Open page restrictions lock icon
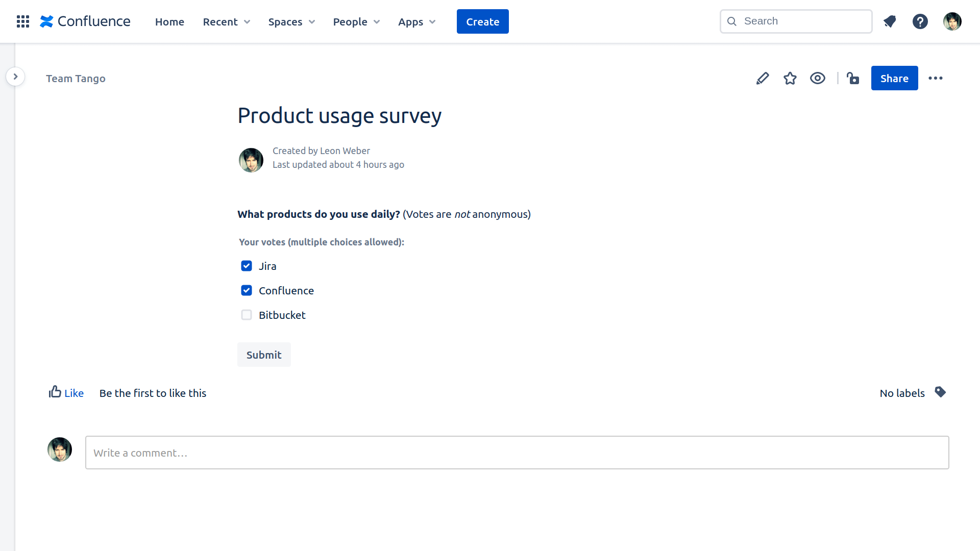Image resolution: width=980 pixels, height=551 pixels. coord(853,78)
